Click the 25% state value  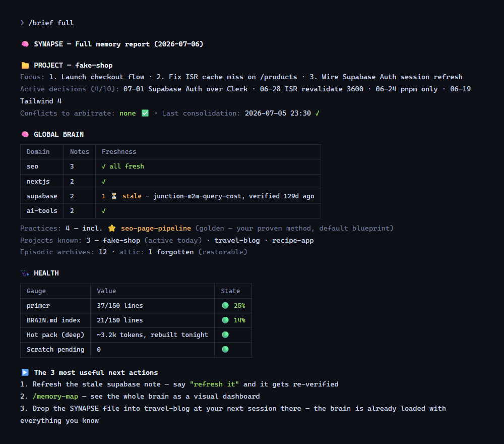239,306
